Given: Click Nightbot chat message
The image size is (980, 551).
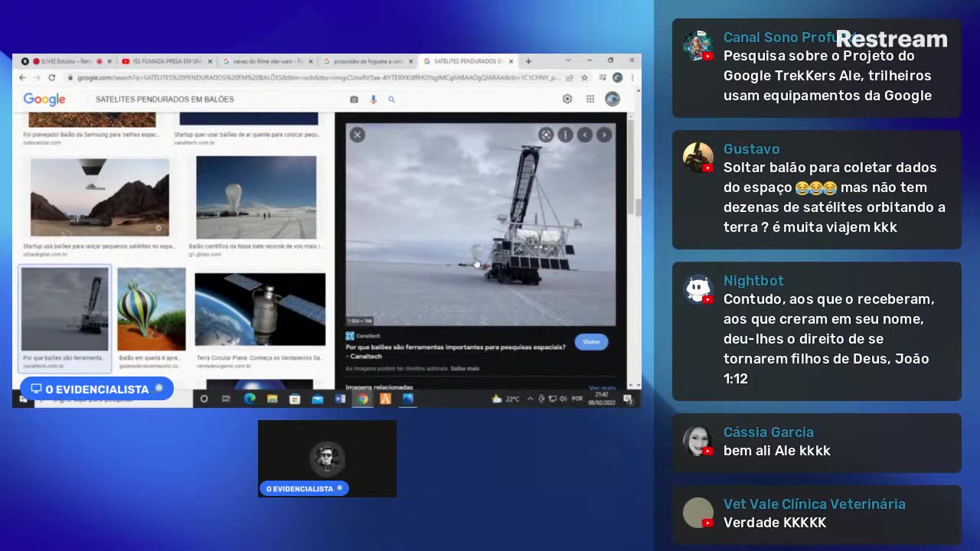Looking at the screenshot, I should (x=817, y=331).
